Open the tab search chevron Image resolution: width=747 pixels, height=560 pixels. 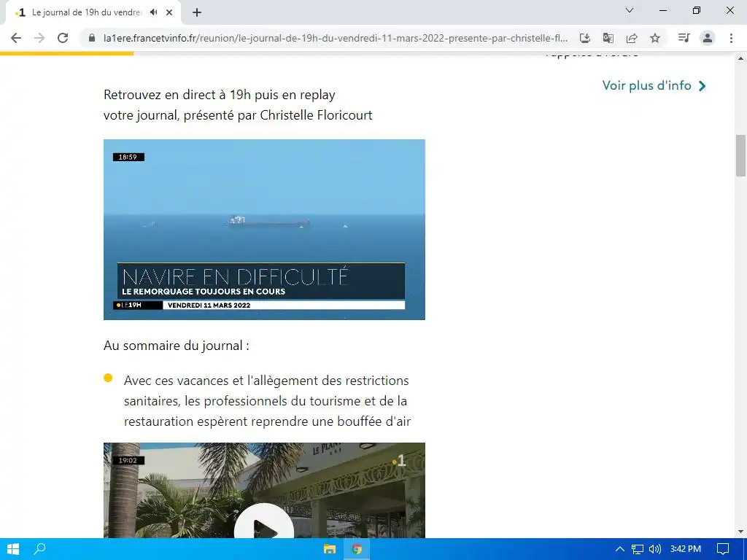[630, 10]
